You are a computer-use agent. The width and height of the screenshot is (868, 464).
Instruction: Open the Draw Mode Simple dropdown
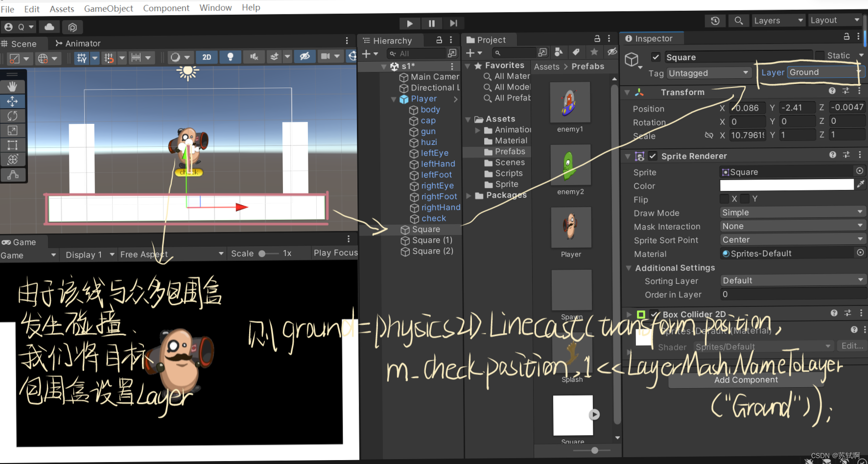pos(793,212)
